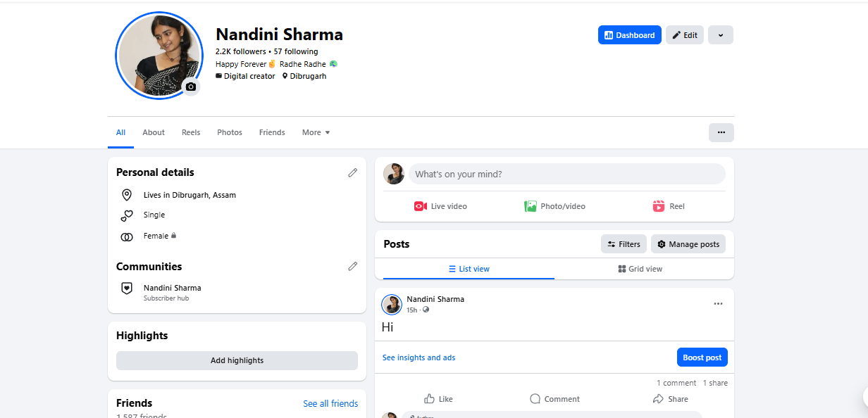
Task: Open the Friends tab
Action: 272,132
